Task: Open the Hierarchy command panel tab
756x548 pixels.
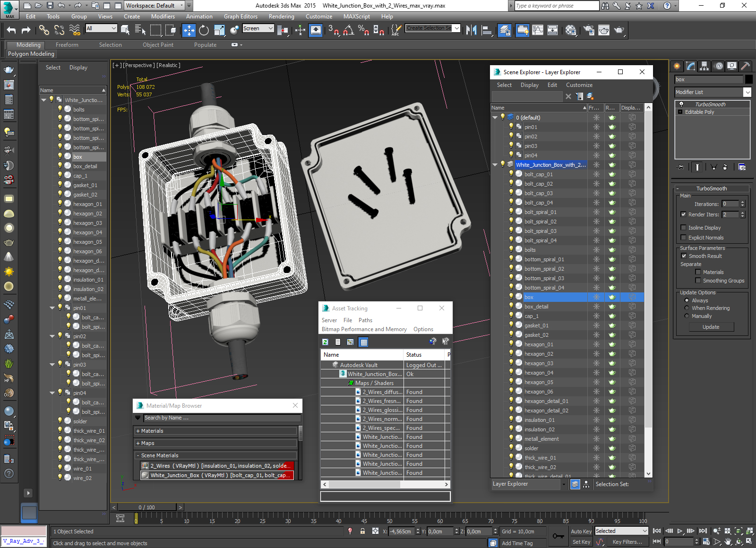Action: 704,66
